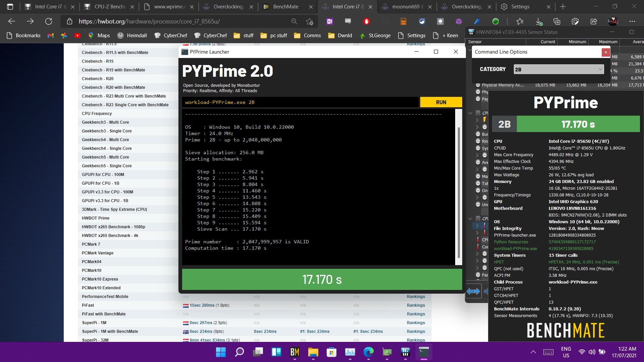Click the web capture screenshot icon
The width and height of the screenshot is (644, 362).
(x=575, y=21)
